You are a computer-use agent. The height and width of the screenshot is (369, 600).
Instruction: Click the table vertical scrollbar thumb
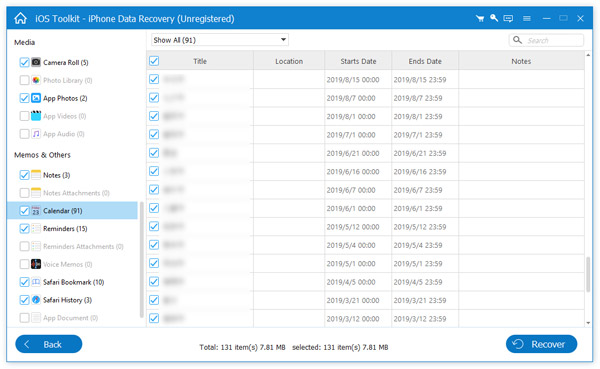click(x=588, y=274)
